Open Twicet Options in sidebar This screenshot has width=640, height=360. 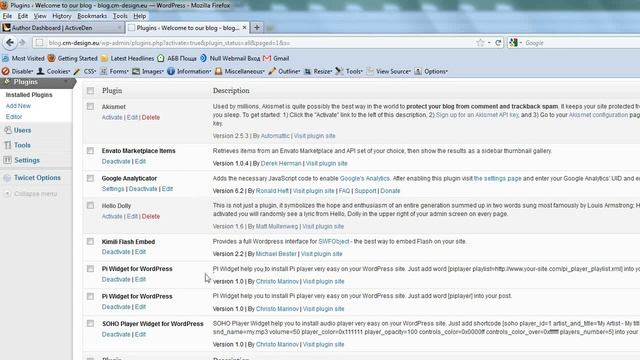coord(37,178)
